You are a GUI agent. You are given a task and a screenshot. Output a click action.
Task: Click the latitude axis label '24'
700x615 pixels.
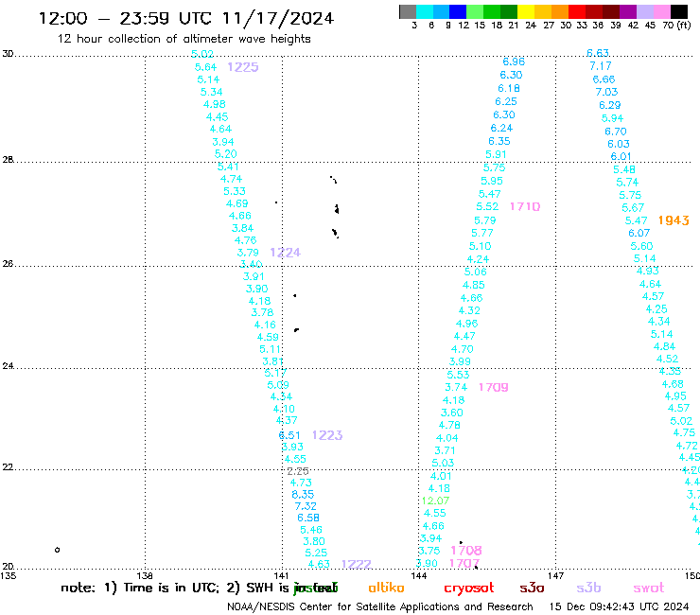tap(8, 366)
